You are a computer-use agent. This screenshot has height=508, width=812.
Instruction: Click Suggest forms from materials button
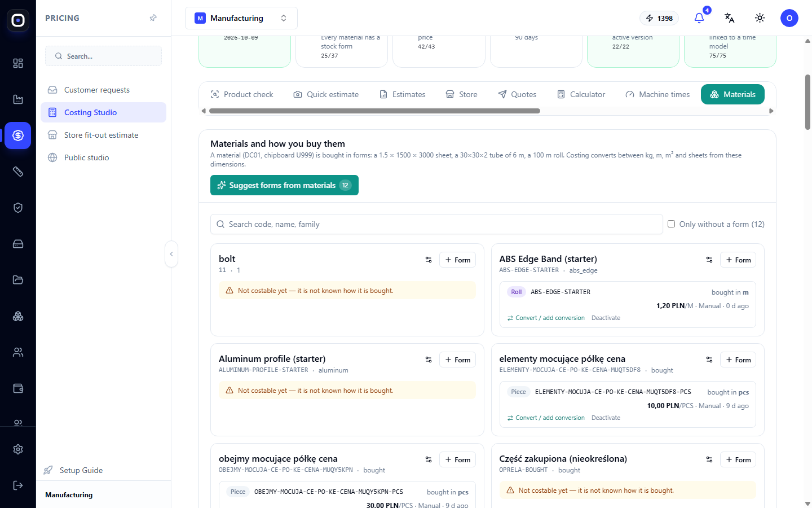(284, 185)
